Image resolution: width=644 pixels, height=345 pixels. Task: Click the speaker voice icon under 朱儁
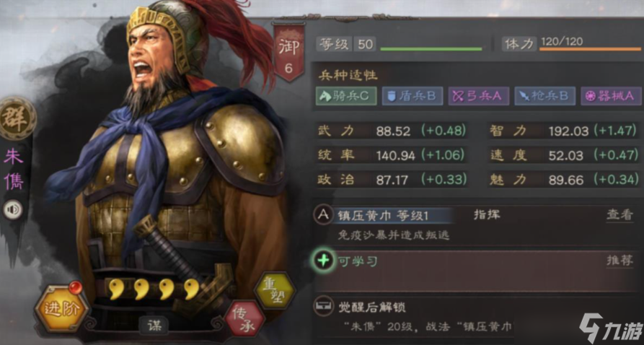pyautogui.click(x=13, y=210)
